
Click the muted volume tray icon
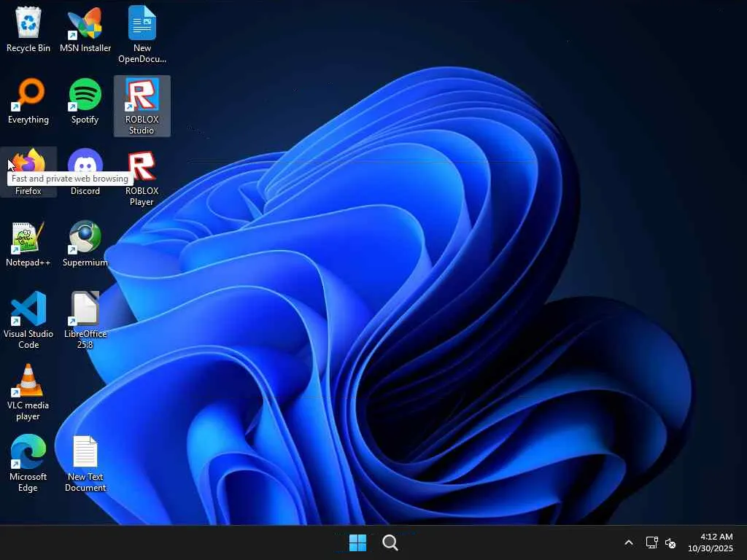(x=670, y=542)
